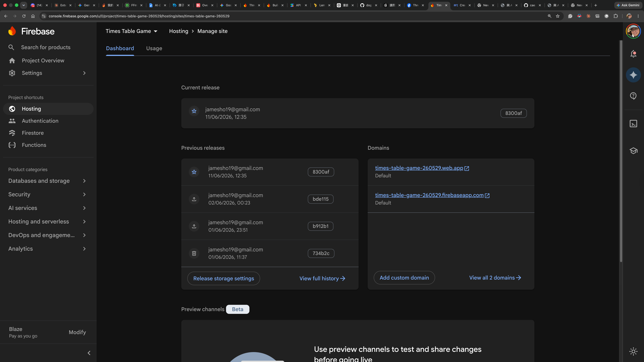Click Modify next to Blaze plan
The image size is (644, 362).
pos(77,332)
